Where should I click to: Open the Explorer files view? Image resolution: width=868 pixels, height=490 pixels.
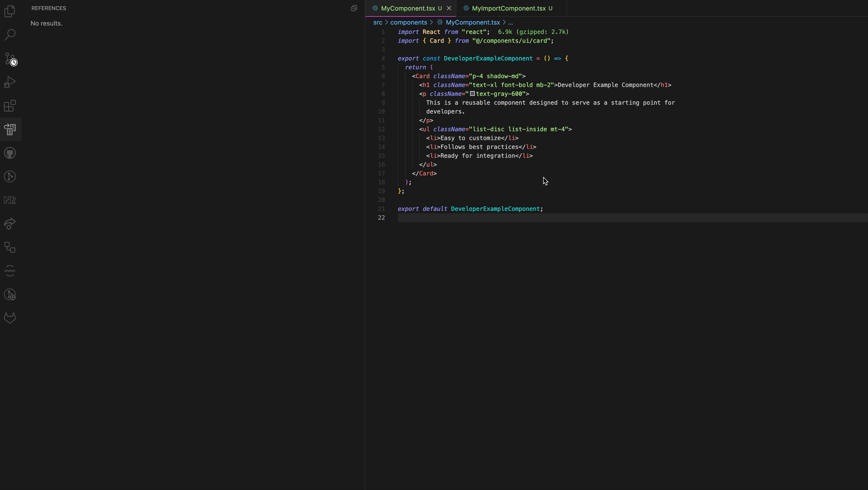click(x=10, y=11)
